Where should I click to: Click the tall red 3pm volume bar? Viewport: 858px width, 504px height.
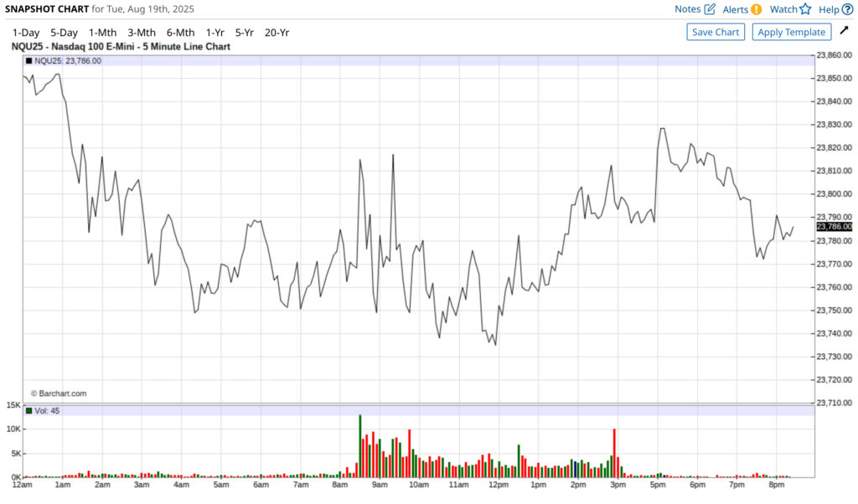[615, 453]
